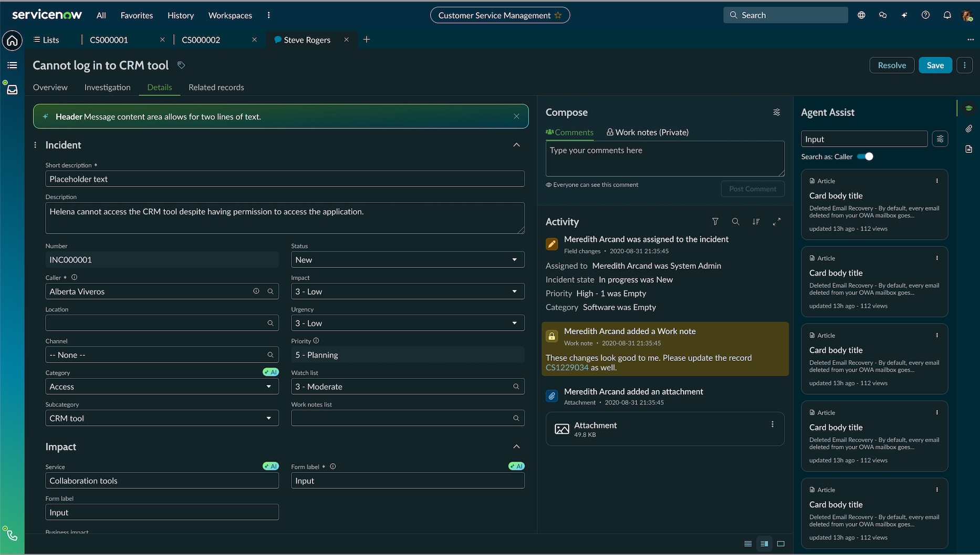Image resolution: width=980 pixels, height=555 pixels.
Task: Open more actions menu next to Save
Action: coord(964,65)
